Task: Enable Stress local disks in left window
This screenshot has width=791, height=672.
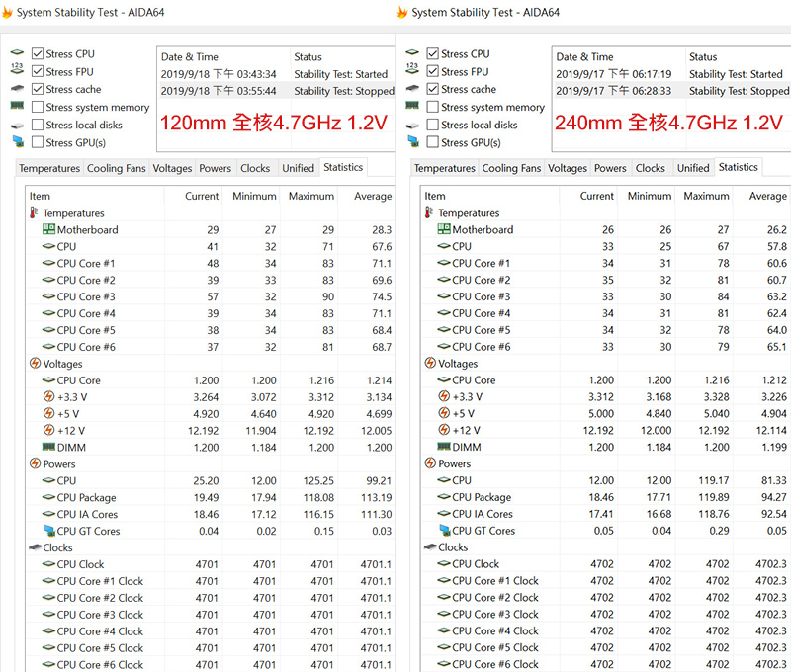Action: 38,125
